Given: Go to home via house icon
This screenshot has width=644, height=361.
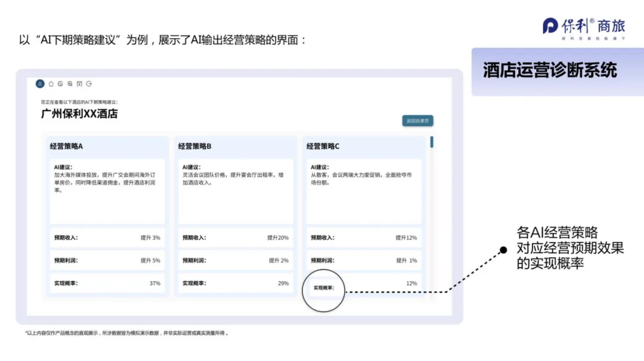Looking at the screenshot, I should coord(51,84).
